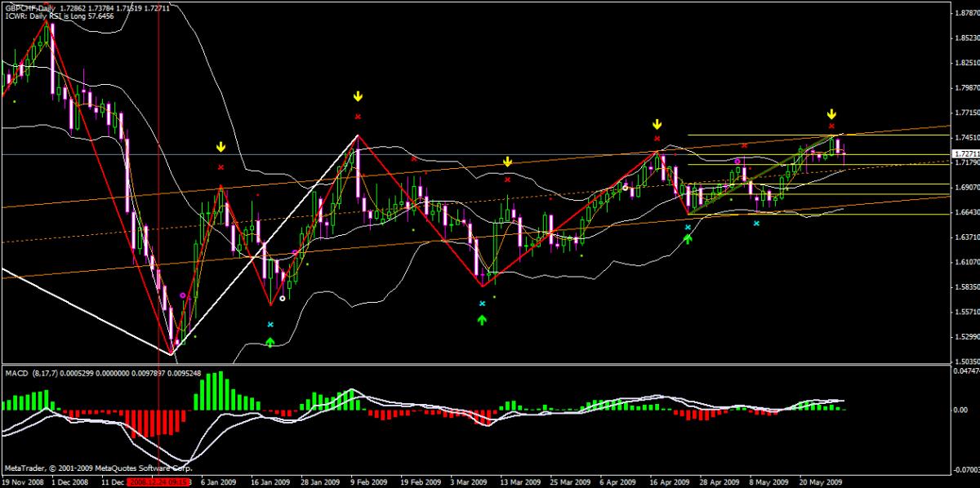Click the magenta circle marker near the December 2008 low
Screen dimensions: 980x488
click(x=182, y=295)
